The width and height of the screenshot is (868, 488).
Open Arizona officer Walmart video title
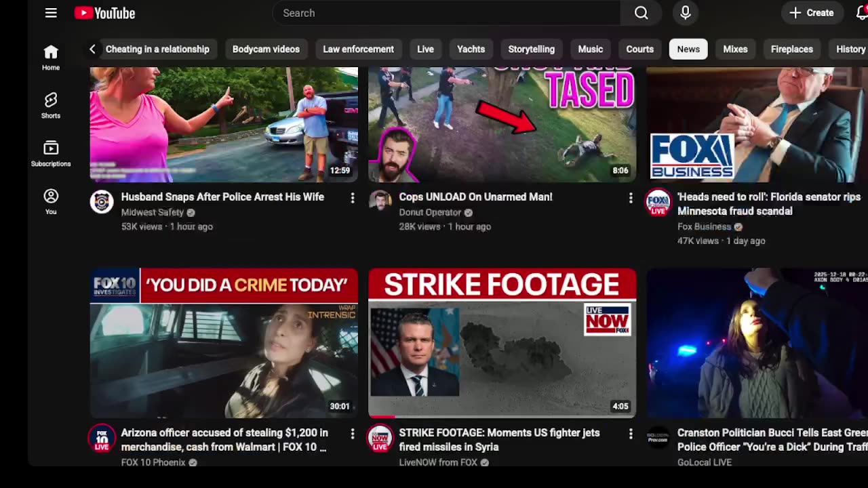[224, 440]
